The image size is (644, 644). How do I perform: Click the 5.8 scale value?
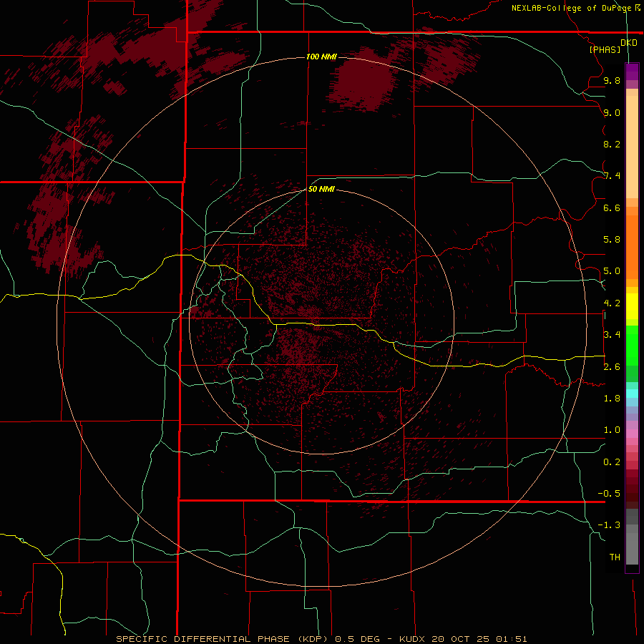click(x=612, y=239)
